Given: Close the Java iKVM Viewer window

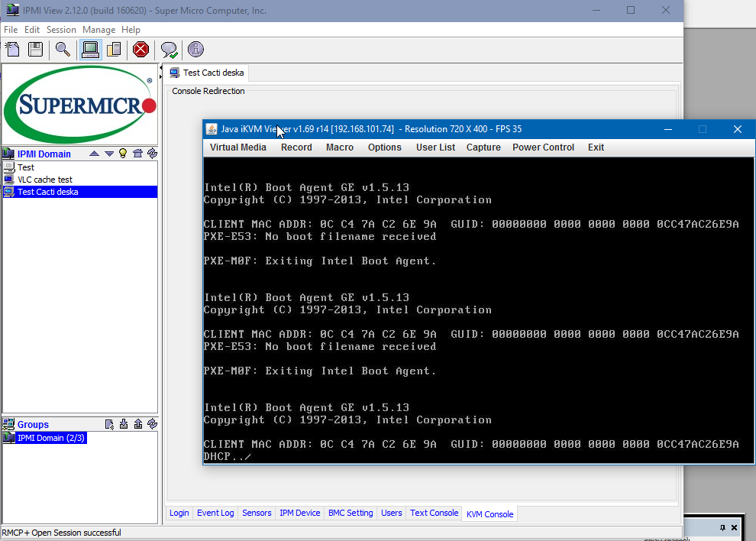Looking at the screenshot, I should click(x=738, y=129).
